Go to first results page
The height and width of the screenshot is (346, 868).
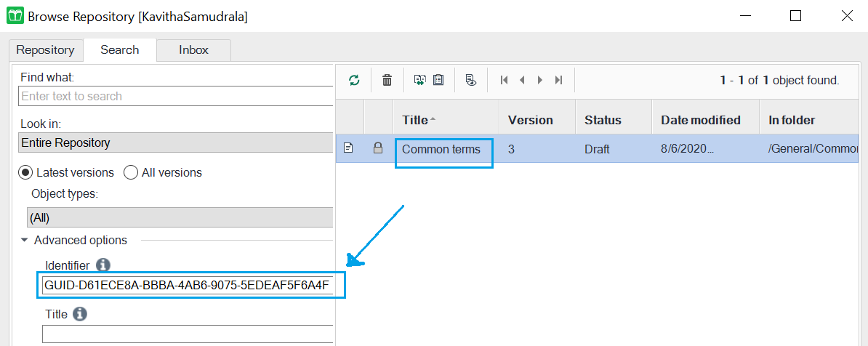(x=504, y=80)
